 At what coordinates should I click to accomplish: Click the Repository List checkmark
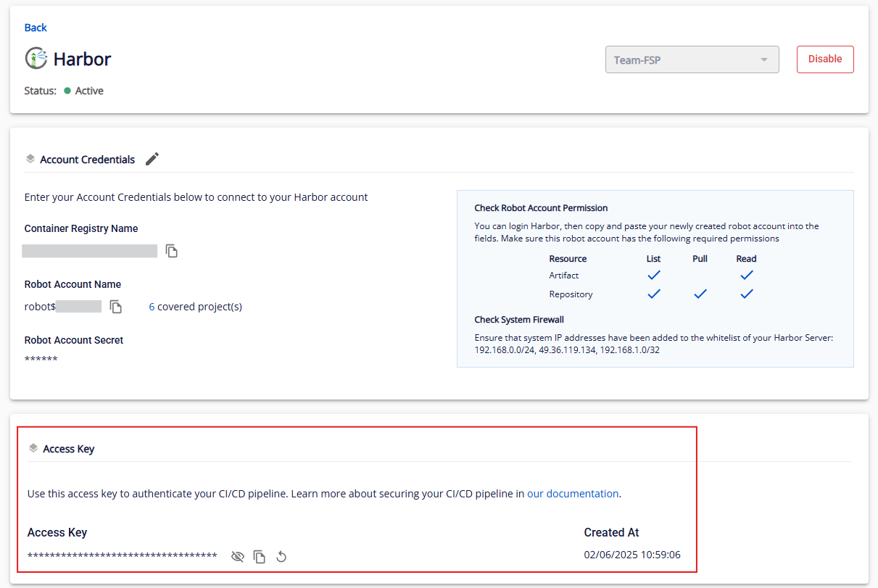(654, 294)
